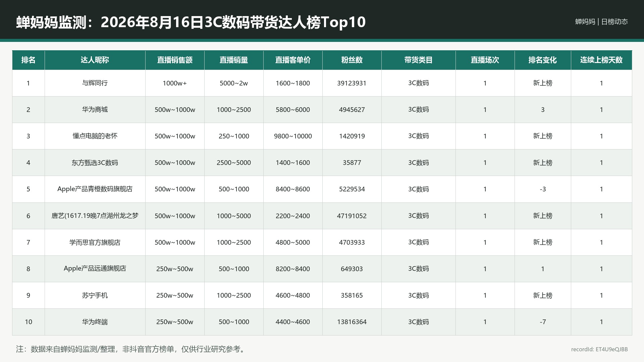Click rank number 5
644x362 pixels.
point(29,189)
